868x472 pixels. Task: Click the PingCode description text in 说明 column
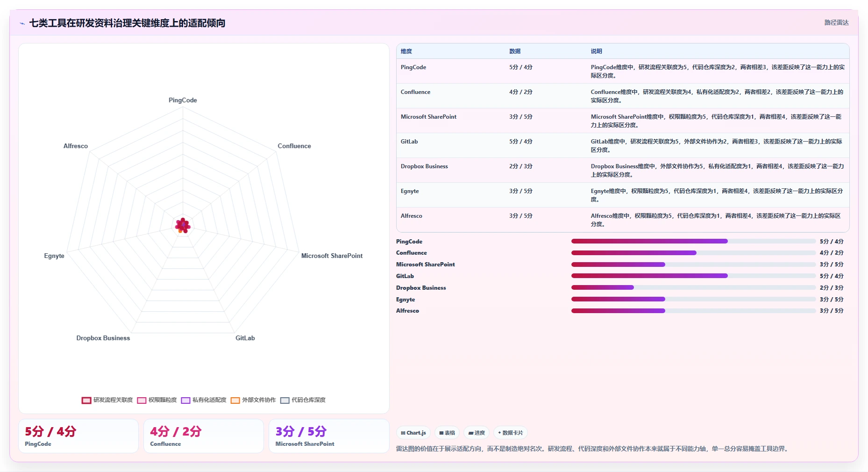[x=718, y=71]
